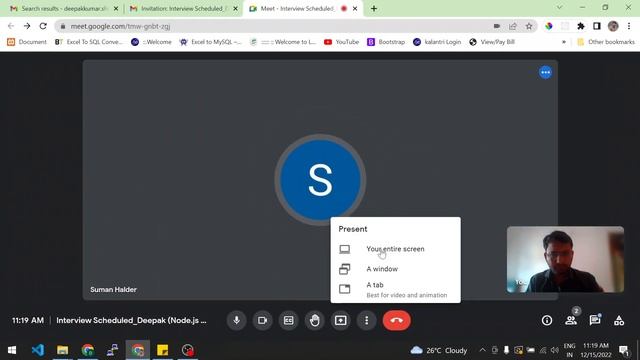The image size is (640, 360).
Task: Click the 26°C Cloudy weather widget
Action: 439,350
